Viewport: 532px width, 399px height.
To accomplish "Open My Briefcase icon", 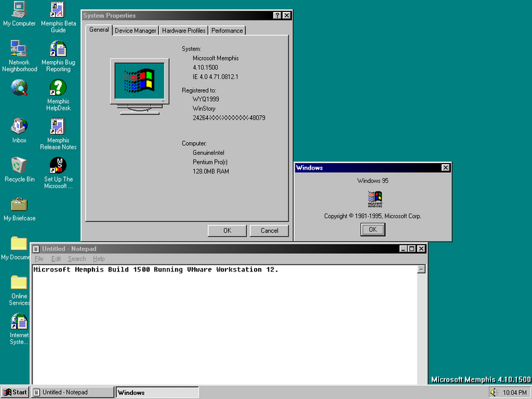I will [19, 204].
